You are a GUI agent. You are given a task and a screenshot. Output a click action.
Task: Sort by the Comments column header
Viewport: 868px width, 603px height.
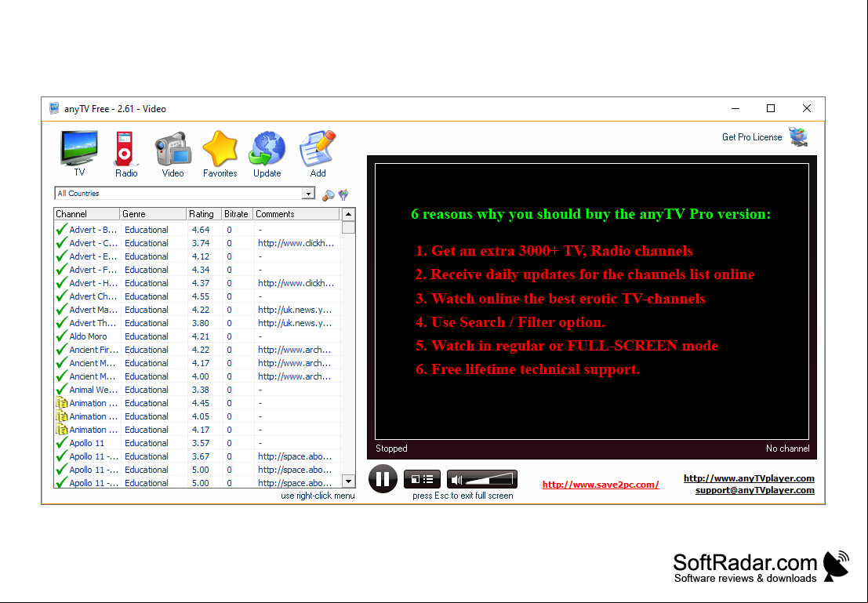click(x=296, y=214)
